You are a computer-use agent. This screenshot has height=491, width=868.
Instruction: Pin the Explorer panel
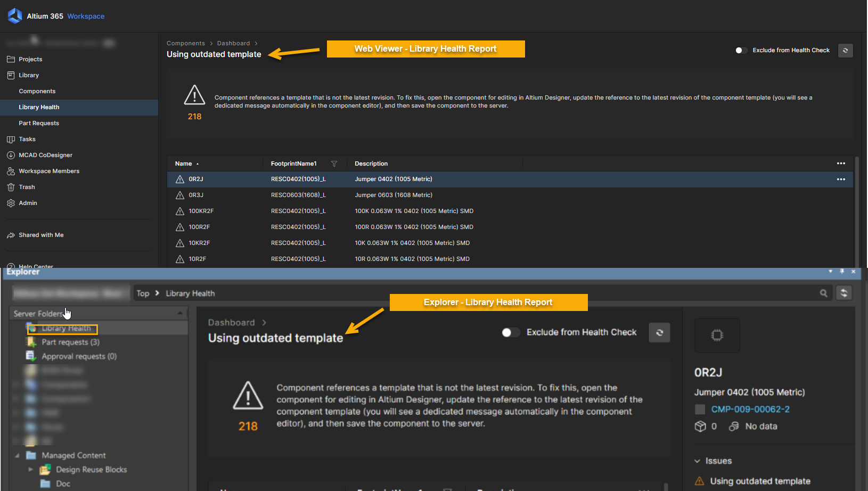(x=842, y=272)
